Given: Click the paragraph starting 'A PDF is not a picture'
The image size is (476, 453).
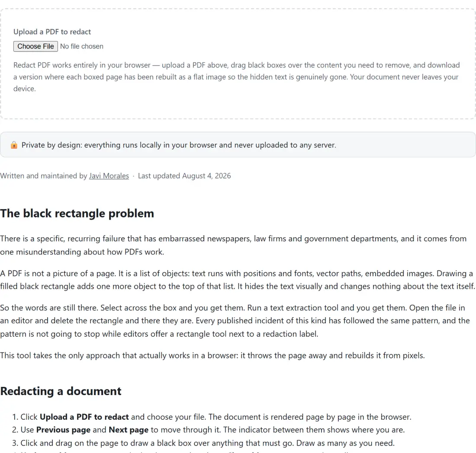Looking at the screenshot, I should click(x=238, y=280).
